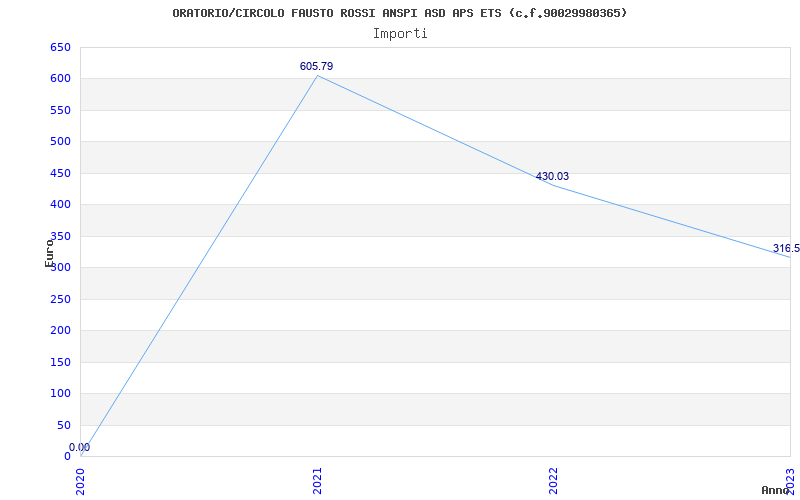Select the 0.00 data point label
The height and width of the screenshot is (500, 800).
point(80,447)
